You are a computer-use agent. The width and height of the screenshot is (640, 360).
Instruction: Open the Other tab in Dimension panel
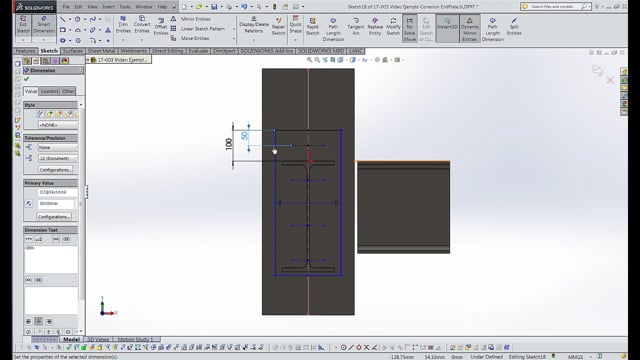click(x=68, y=91)
